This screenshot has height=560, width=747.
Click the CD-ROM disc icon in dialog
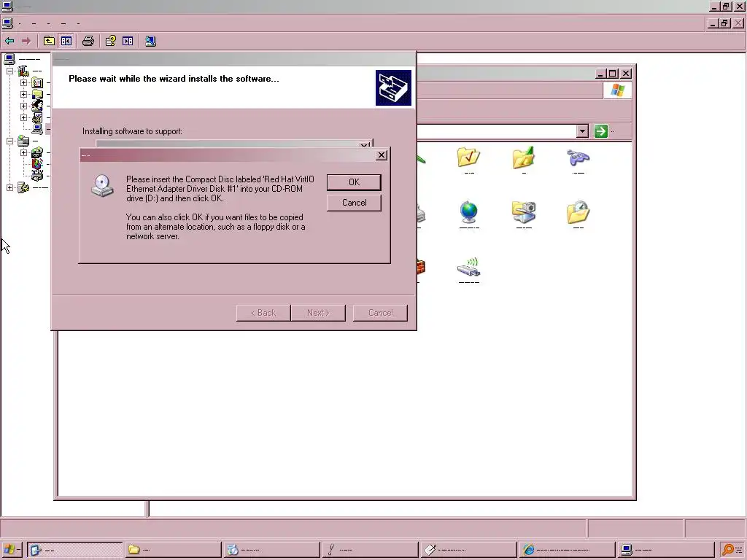[102, 186]
